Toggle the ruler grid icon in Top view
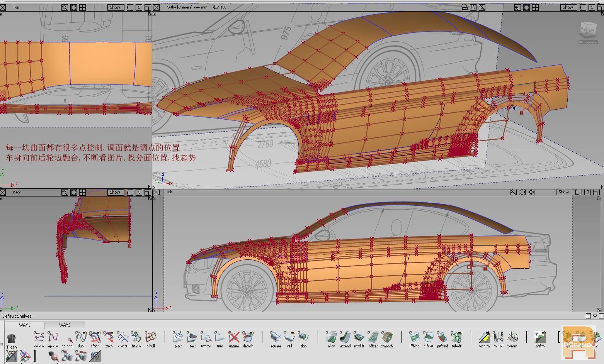 pos(130,7)
